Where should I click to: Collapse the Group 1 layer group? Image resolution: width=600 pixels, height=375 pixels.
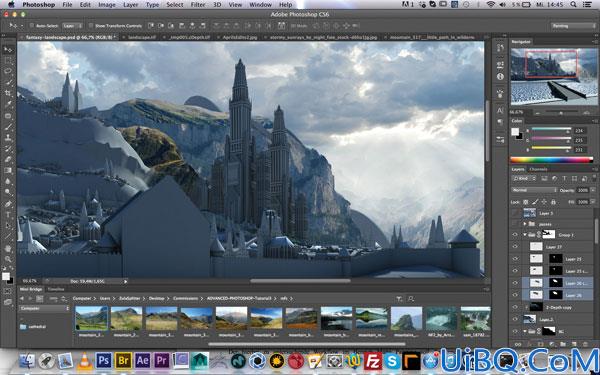tap(525, 235)
